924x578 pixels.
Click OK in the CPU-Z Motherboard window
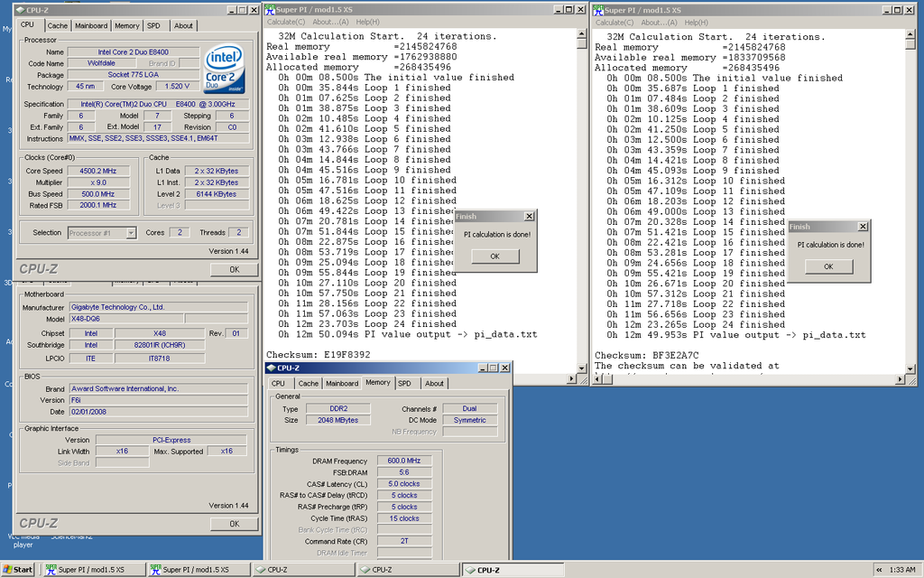[234, 524]
